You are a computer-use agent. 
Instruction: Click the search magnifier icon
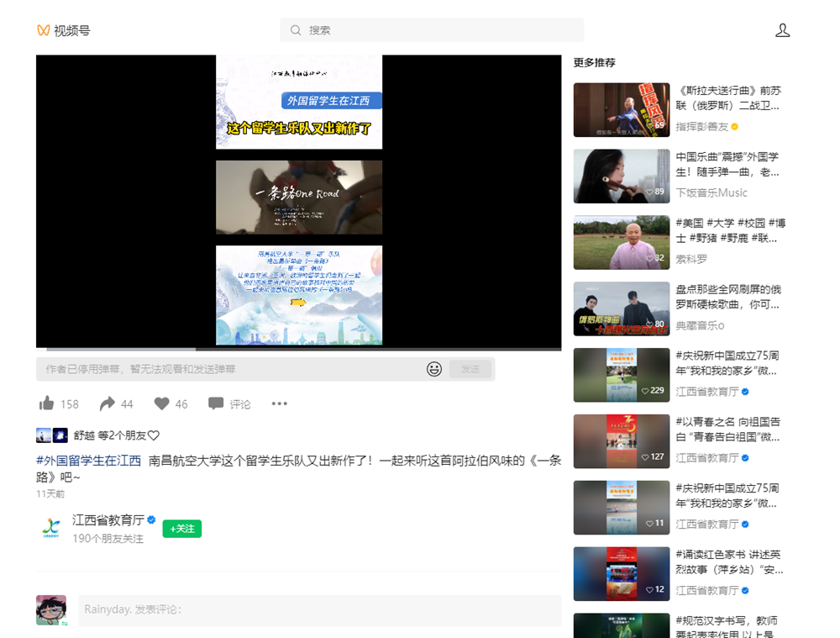[296, 30]
